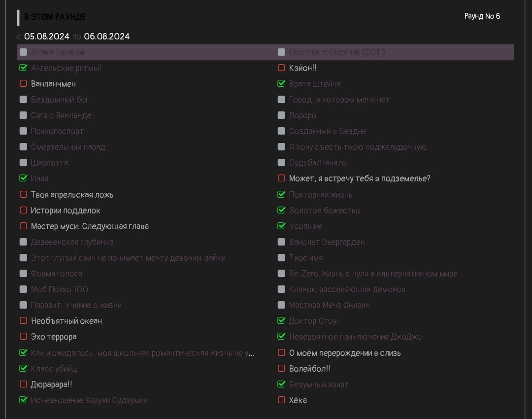Select the Твоя апрельская ложь checkbox
This screenshot has width=532, height=419.
point(23,195)
